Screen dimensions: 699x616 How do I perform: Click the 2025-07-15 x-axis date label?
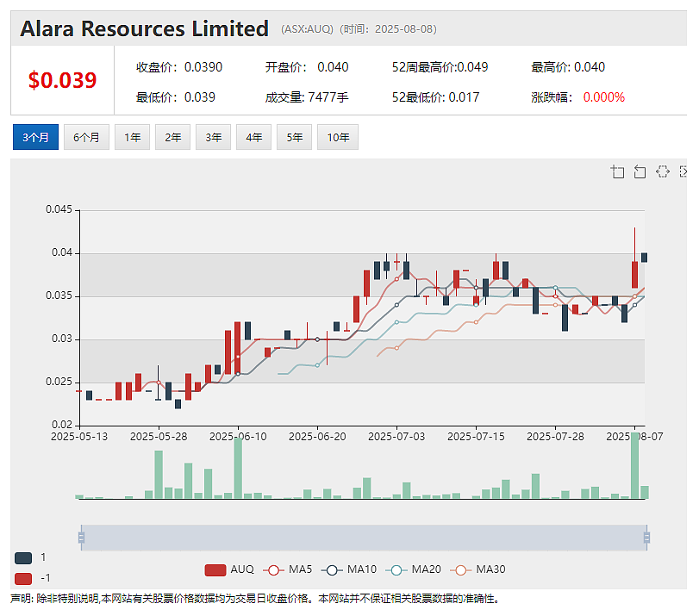pyautogui.click(x=476, y=437)
